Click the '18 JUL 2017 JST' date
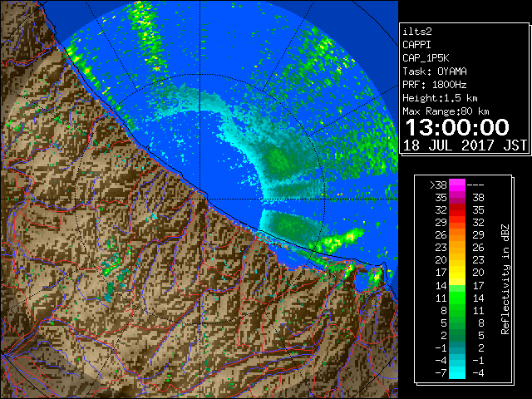The image size is (532, 399). (x=465, y=145)
